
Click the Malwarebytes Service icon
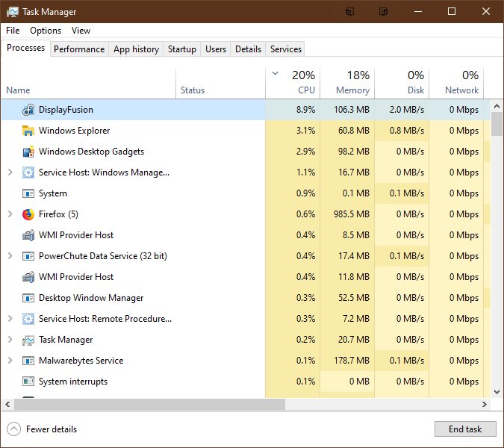pos(28,361)
